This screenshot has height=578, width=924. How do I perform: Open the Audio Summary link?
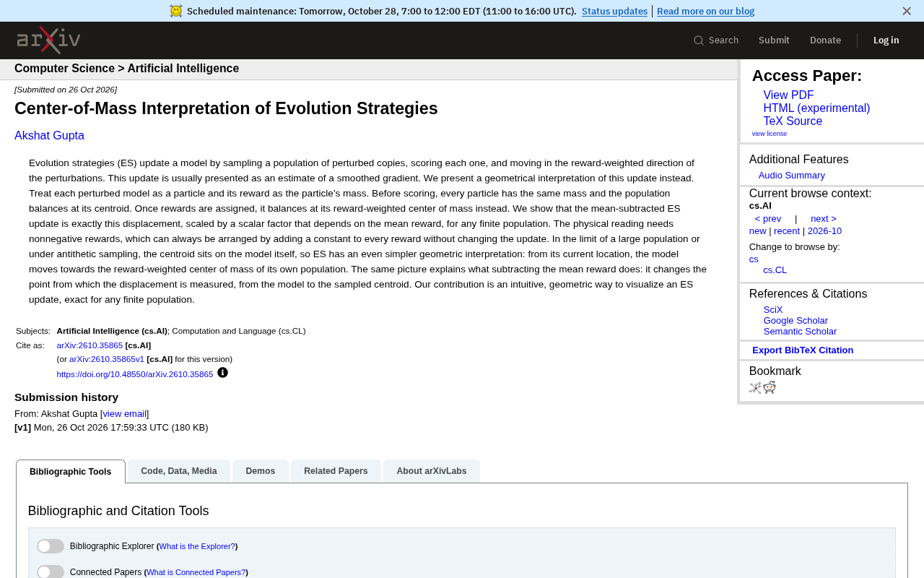(x=791, y=176)
